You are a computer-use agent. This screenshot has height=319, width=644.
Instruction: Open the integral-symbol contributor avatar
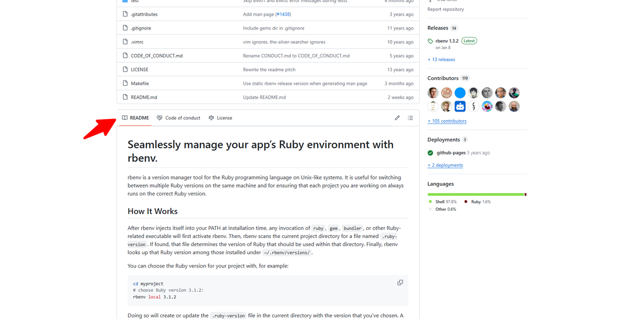click(473, 106)
